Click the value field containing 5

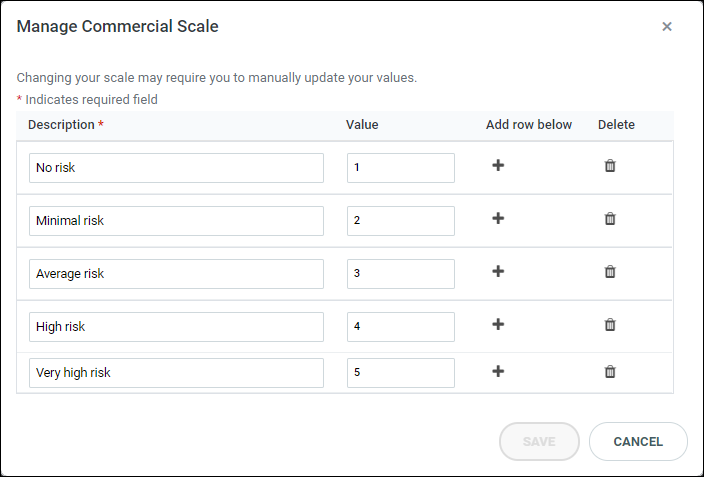[401, 373]
